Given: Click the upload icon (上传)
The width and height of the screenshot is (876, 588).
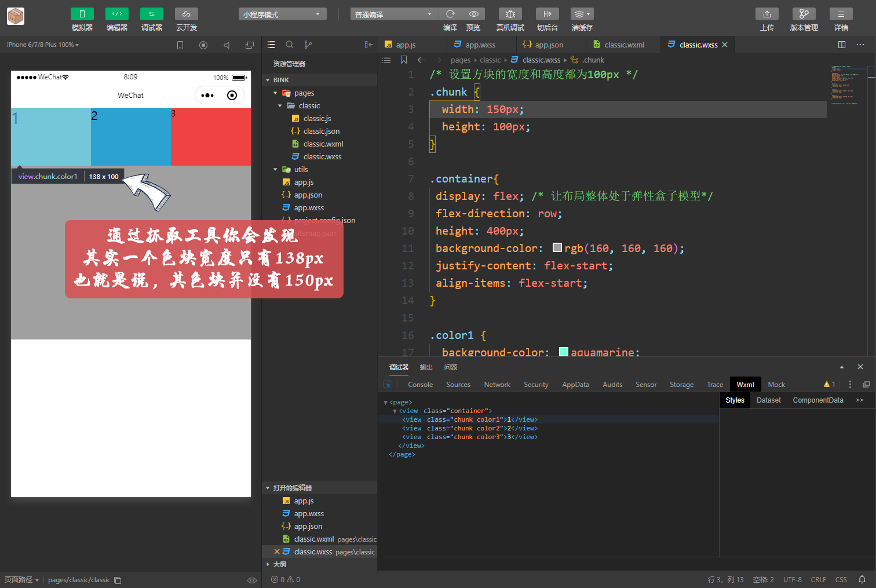Looking at the screenshot, I should tap(767, 14).
